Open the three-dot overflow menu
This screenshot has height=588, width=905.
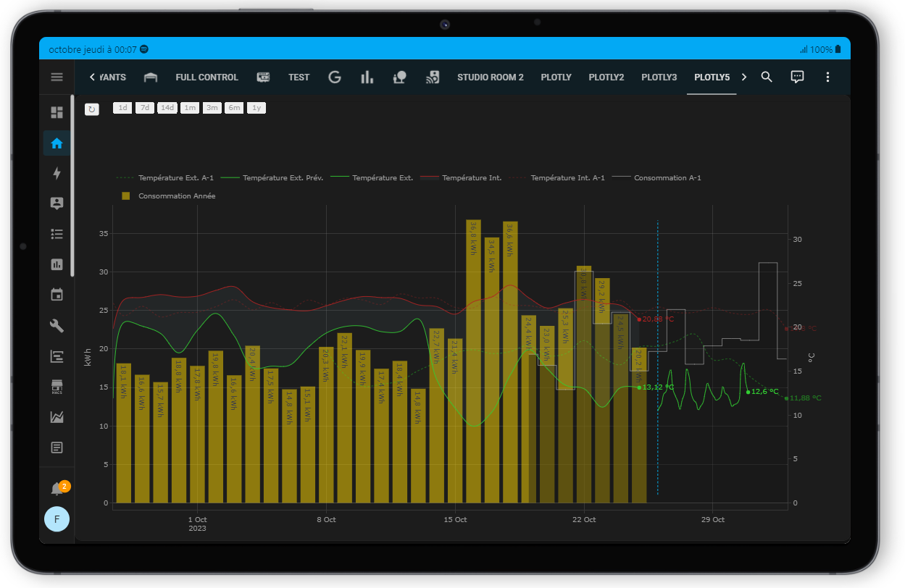click(x=827, y=77)
